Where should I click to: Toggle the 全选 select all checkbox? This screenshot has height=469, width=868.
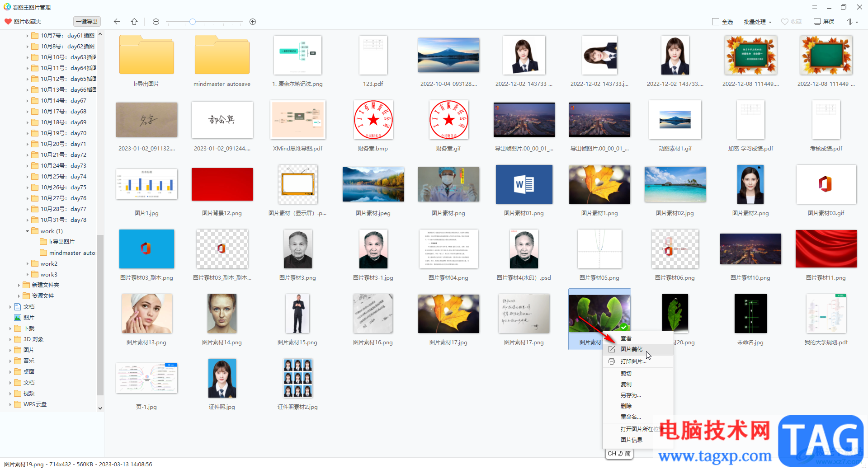pos(716,22)
